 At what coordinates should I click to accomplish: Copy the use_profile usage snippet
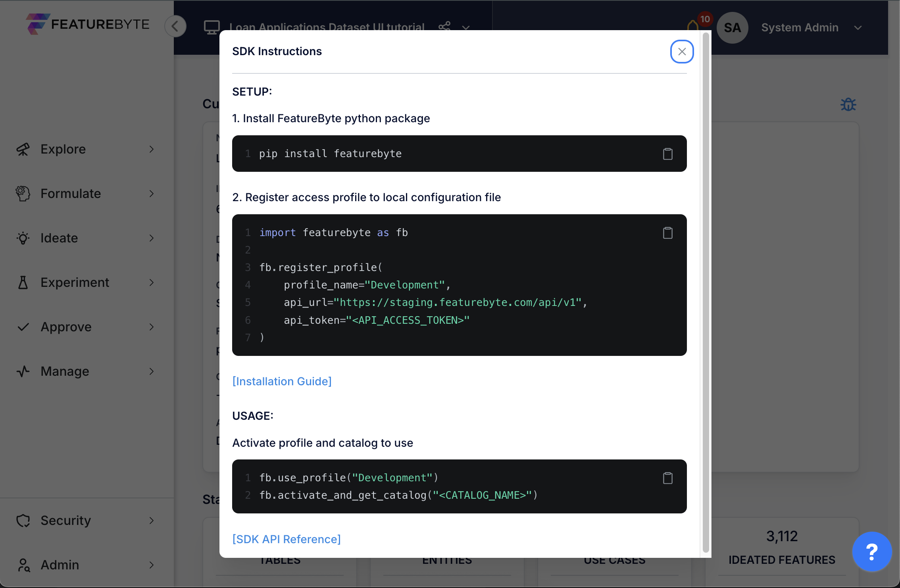(668, 478)
